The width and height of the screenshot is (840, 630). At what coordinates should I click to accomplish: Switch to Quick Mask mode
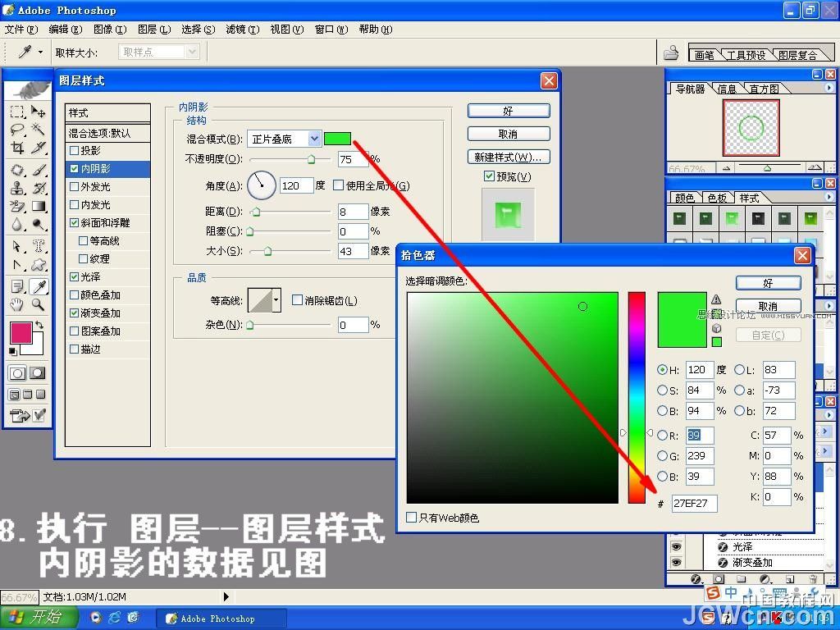click(37, 373)
